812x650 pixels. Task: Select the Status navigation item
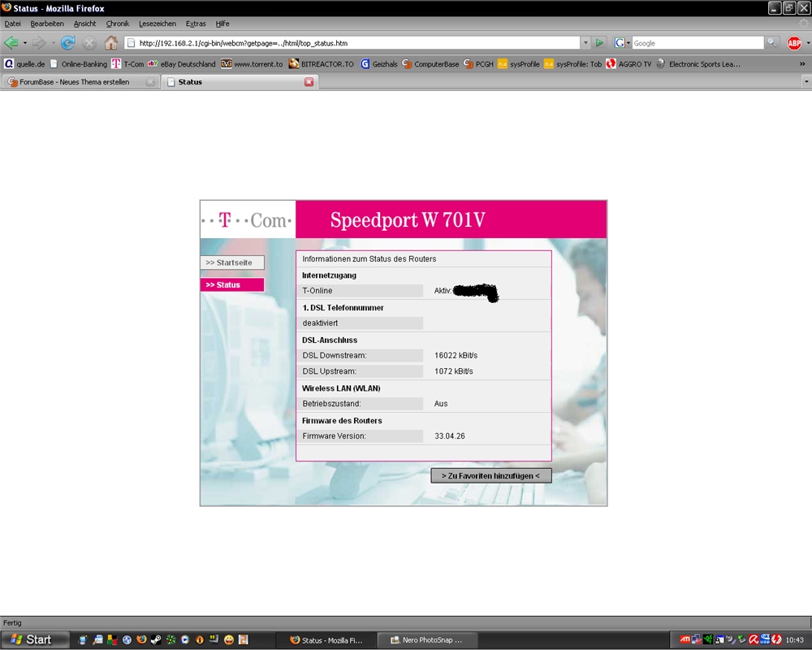232,284
